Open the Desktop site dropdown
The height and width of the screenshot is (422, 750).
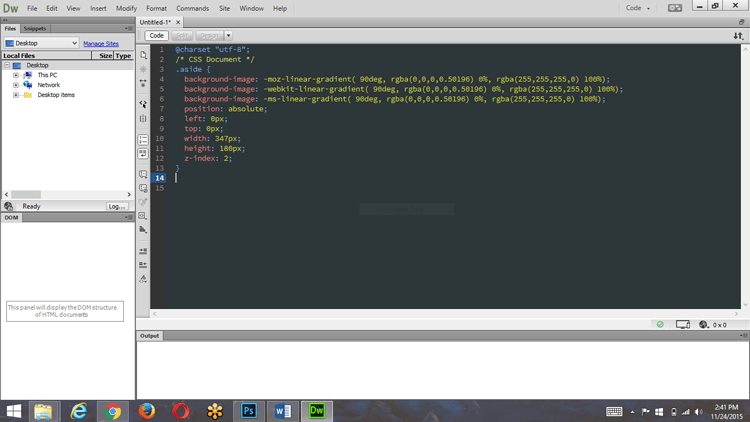pyautogui.click(x=41, y=43)
